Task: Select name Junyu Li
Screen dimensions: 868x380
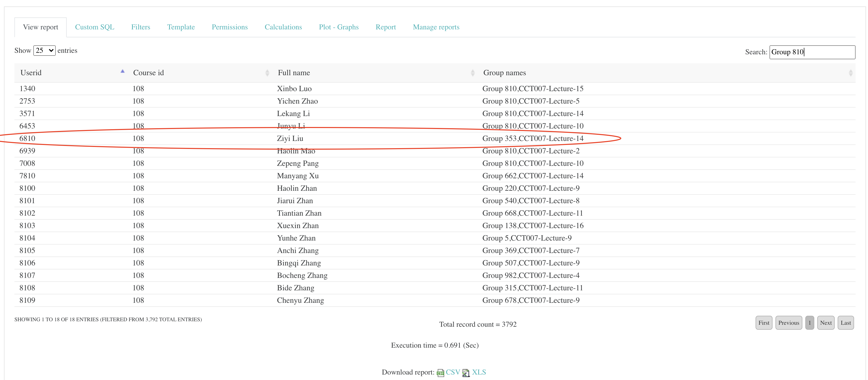Action: coord(291,126)
